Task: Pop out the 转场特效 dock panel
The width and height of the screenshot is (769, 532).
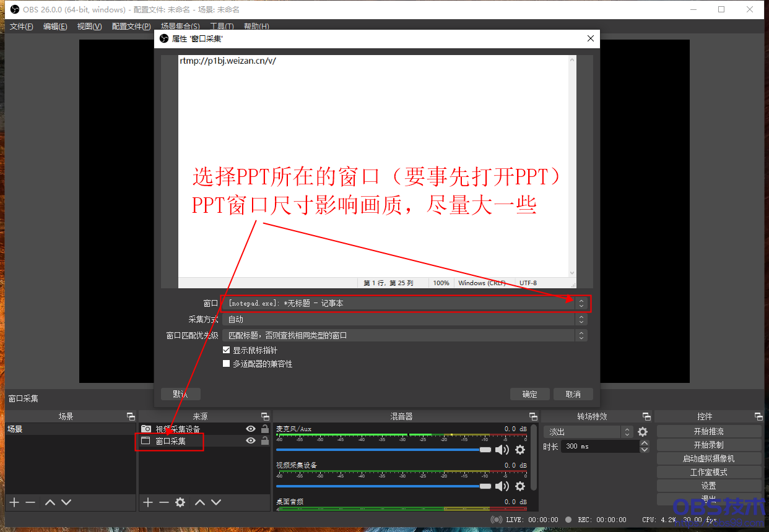Action: click(646, 416)
